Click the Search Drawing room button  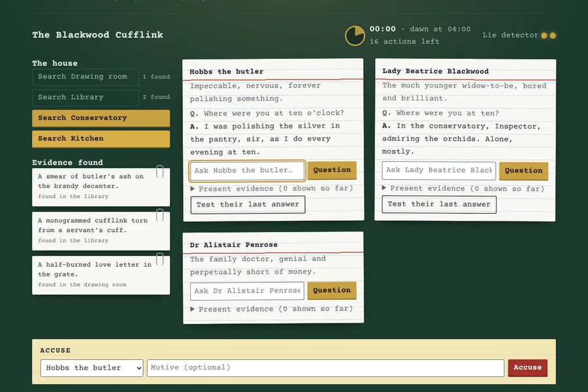coord(86,77)
